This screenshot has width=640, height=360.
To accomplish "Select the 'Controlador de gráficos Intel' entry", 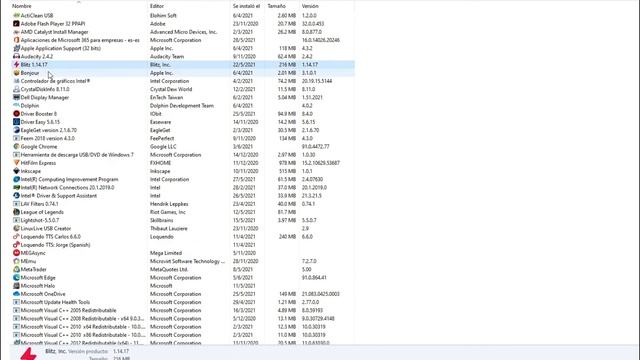I will [x=55, y=81].
